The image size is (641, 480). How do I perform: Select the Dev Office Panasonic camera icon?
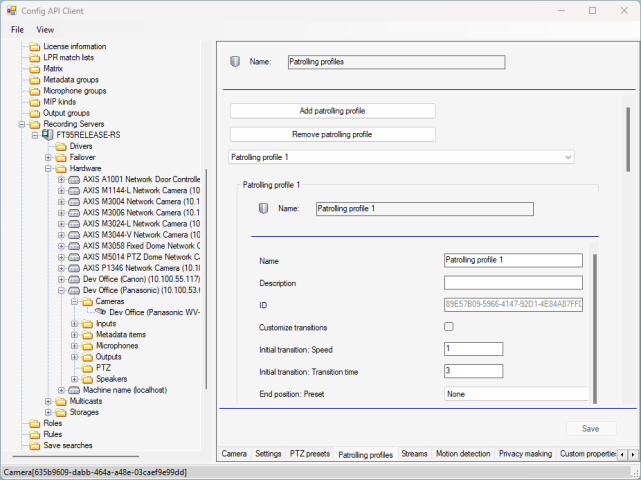(100, 312)
